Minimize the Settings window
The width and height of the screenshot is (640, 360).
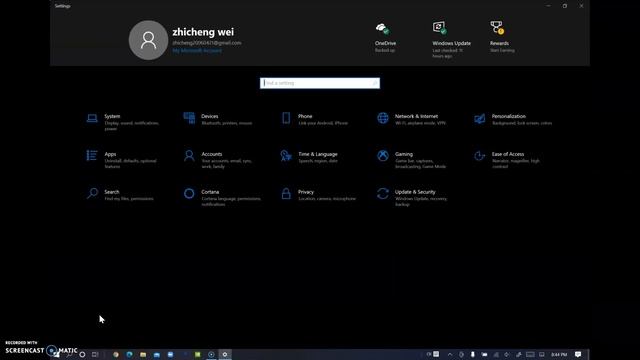click(x=548, y=6)
